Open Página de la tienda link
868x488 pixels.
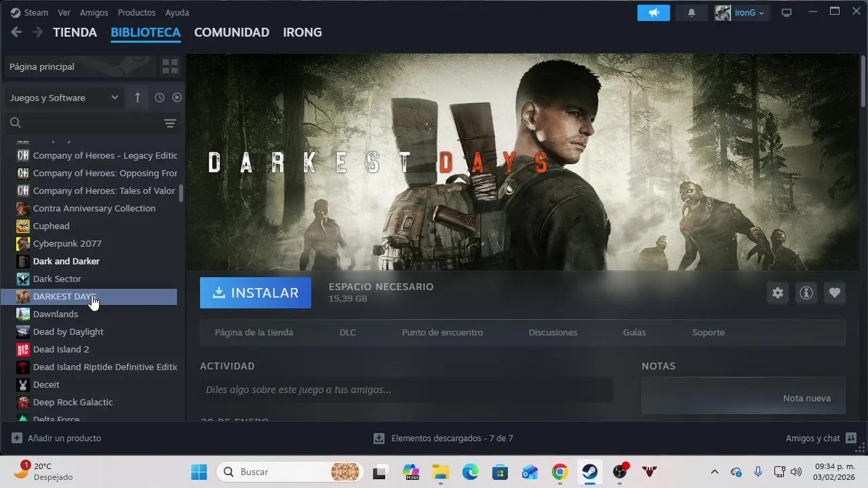click(x=254, y=333)
